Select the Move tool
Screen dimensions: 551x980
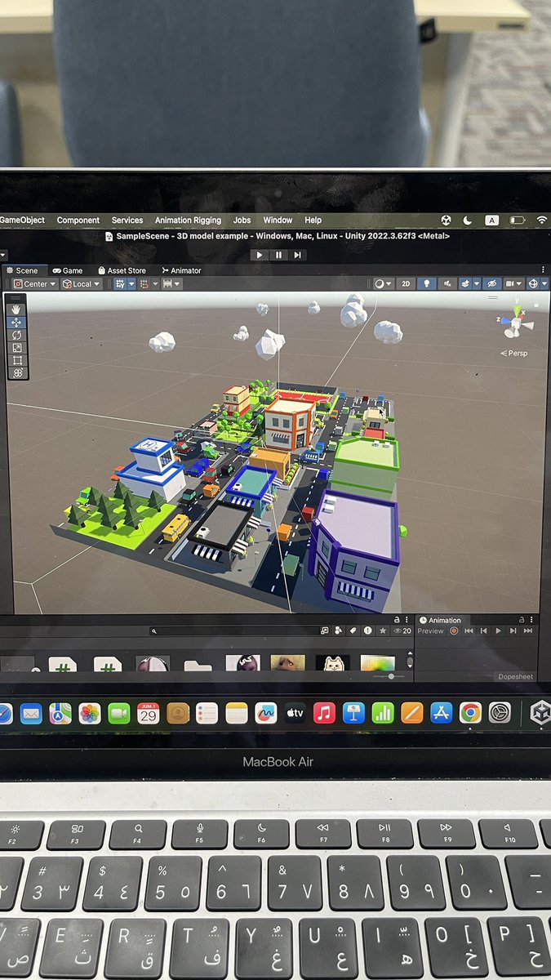[17, 323]
